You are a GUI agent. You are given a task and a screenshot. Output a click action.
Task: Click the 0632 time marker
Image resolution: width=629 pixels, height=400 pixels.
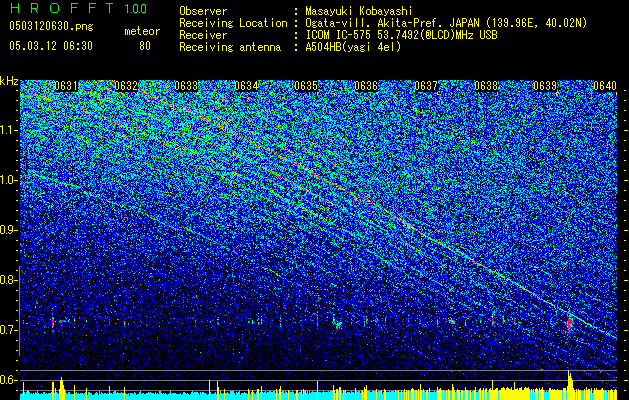tap(126, 86)
